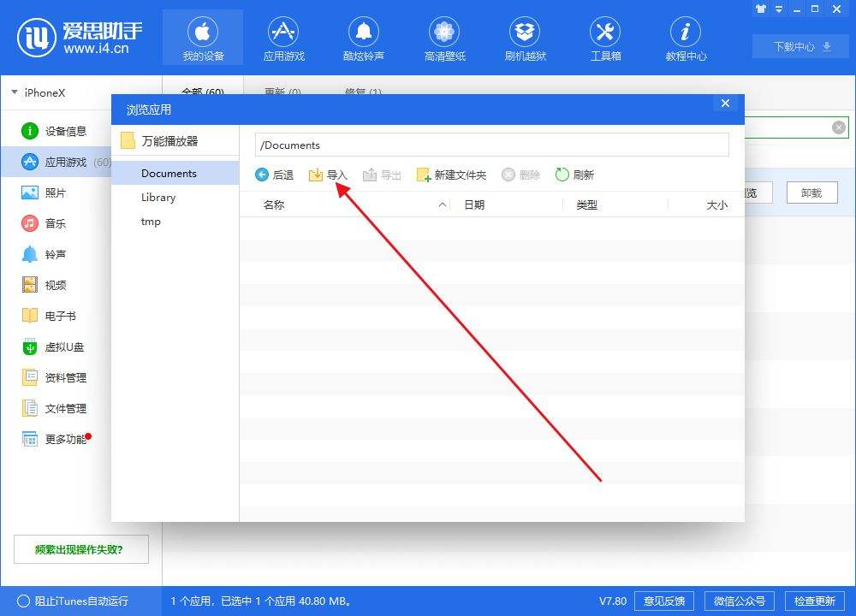Click the 频繁出现操作失败? help link

(80, 549)
